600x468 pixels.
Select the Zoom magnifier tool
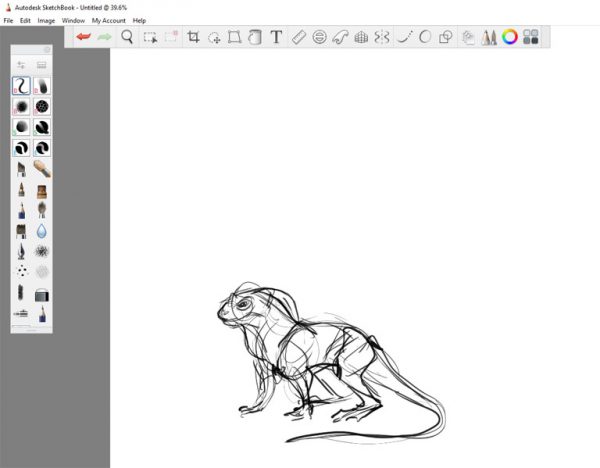tap(128, 37)
